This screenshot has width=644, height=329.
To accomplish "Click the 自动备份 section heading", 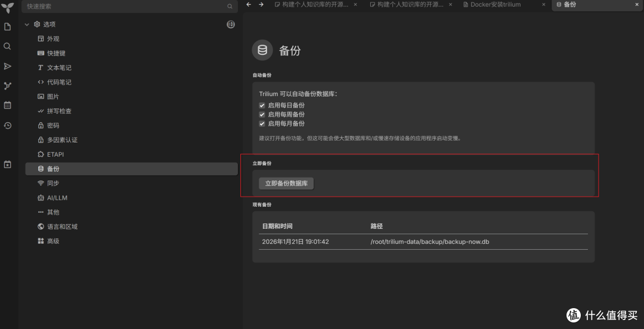I will click(262, 75).
